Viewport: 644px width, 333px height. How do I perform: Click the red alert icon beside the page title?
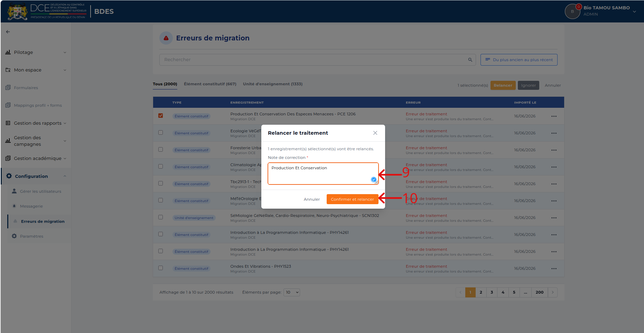(x=166, y=38)
